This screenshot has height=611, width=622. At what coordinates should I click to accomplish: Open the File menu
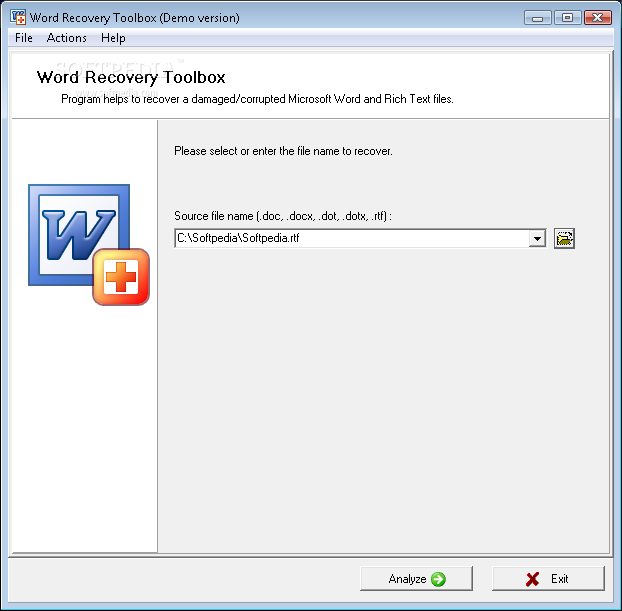pyautogui.click(x=24, y=38)
